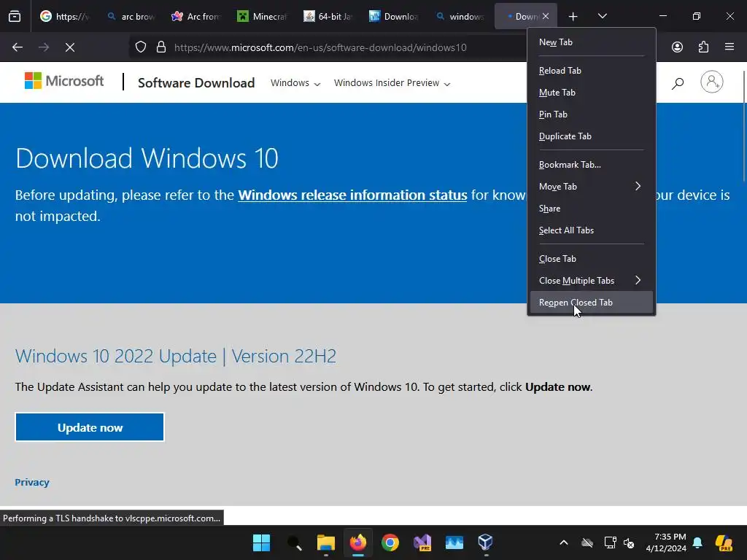The height and width of the screenshot is (560, 747).
Task: Show site security info via the padlock icon
Action: point(161,47)
